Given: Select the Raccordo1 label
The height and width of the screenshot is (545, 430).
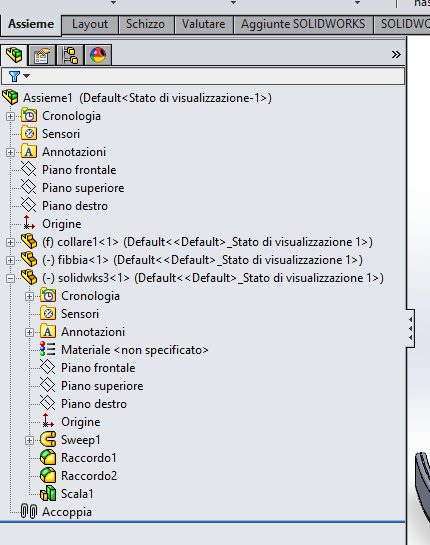Looking at the screenshot, I should [89, 458].
